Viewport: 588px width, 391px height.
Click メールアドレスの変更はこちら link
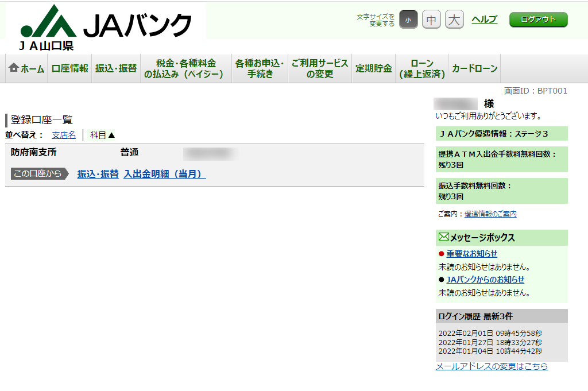point(492,366)
